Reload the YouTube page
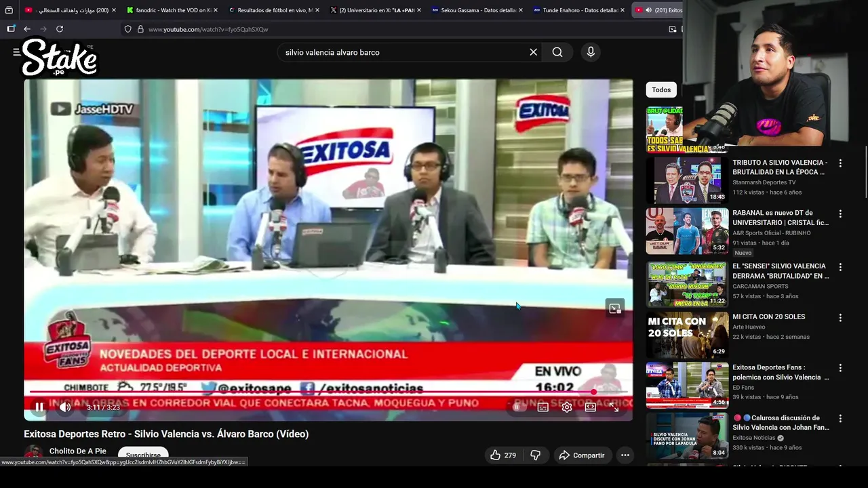The height and width of the screenshot is (488, 868). pos(60,29)
